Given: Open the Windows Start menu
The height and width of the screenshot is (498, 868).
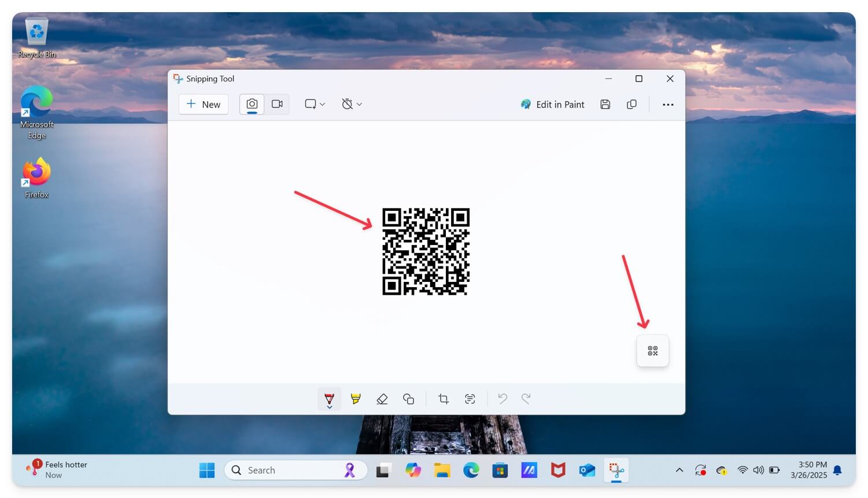Looking at the screenshot, I should click(207, 470).
